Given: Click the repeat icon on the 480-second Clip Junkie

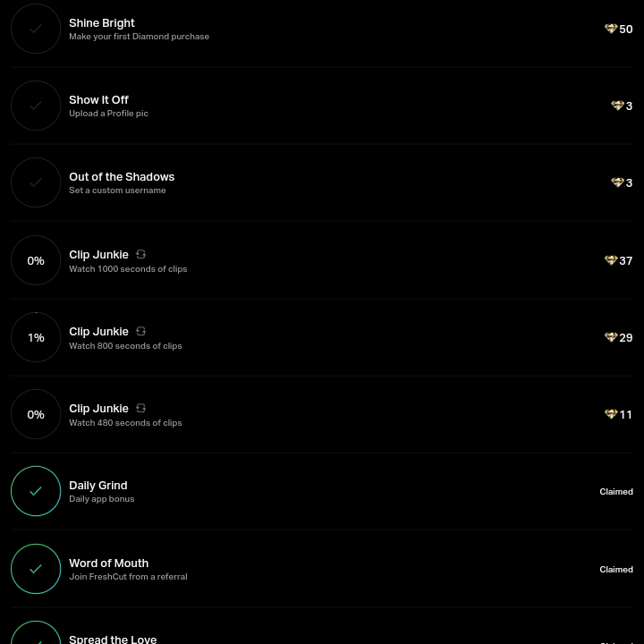Looking at the screenshot, I should (140, 409).
